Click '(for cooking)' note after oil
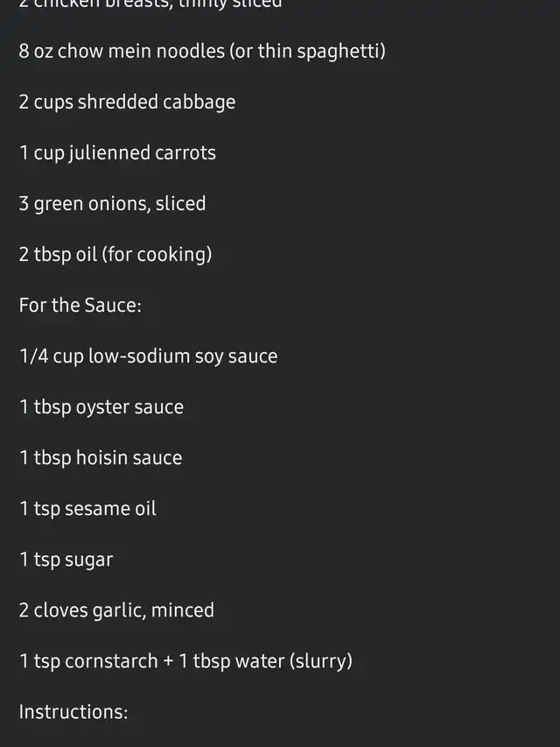The height and width of the screenshot is (747, 560). 157,254
